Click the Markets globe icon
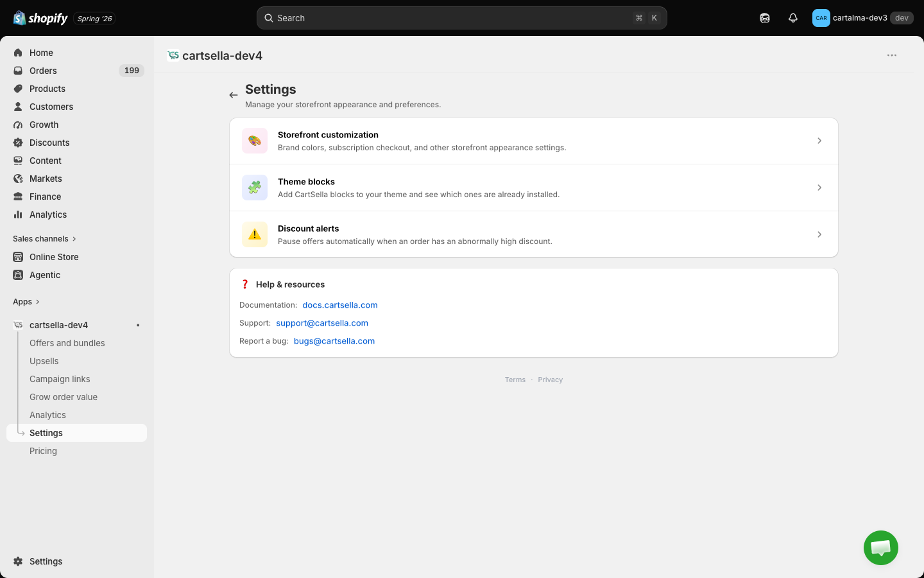924x578 pixels. (18, 179)
